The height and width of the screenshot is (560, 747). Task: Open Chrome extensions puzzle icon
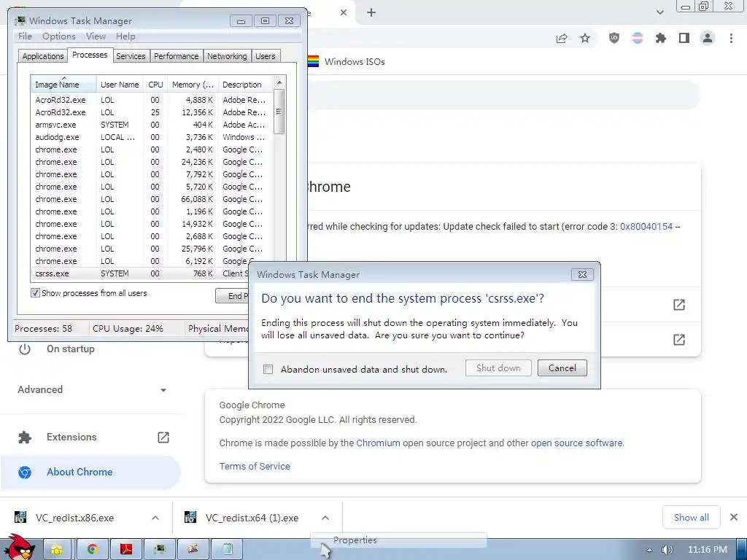661,38
